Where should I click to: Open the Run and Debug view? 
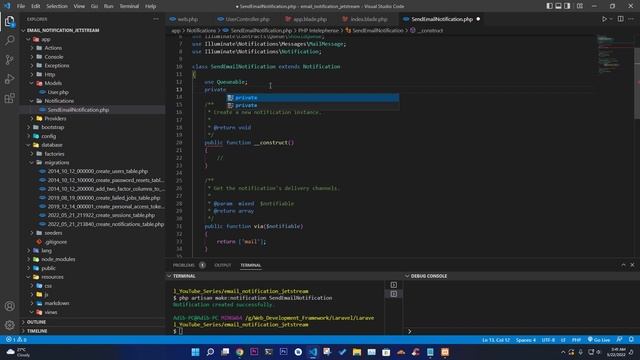9,79
